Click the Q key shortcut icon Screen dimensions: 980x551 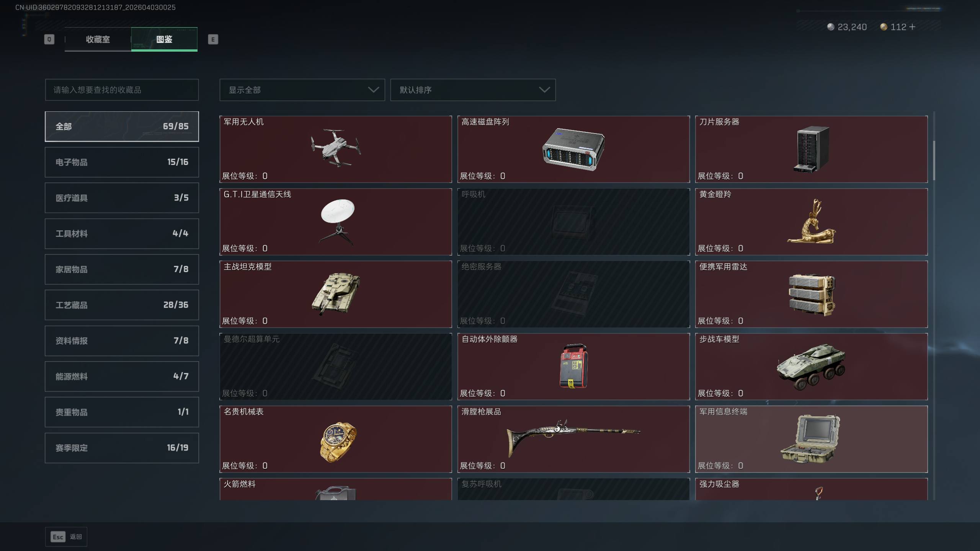tap(49, 39)
